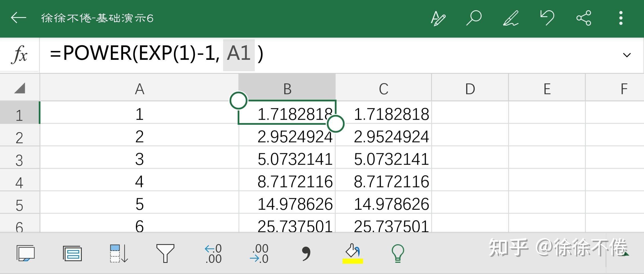Select column D header

point(470,88)
